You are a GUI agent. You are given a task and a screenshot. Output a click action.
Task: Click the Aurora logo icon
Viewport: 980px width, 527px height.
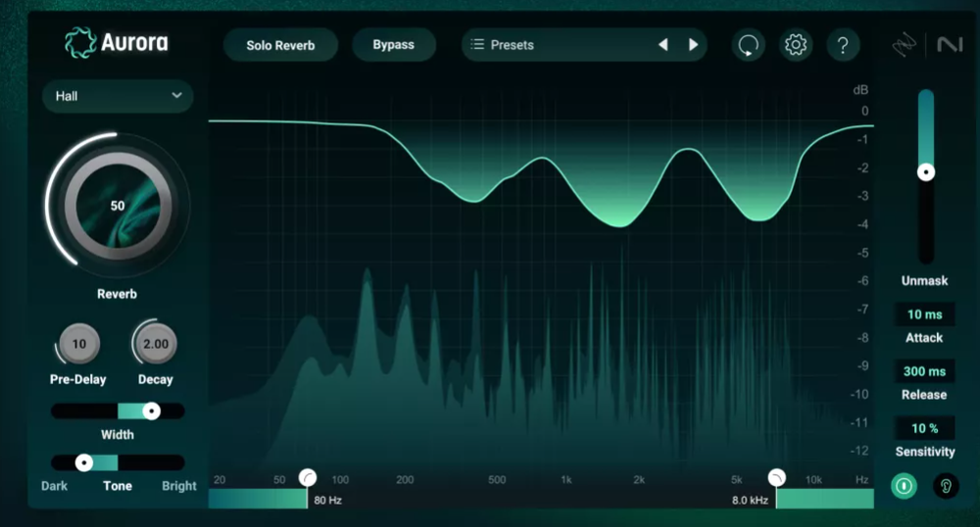coord(80,43)
